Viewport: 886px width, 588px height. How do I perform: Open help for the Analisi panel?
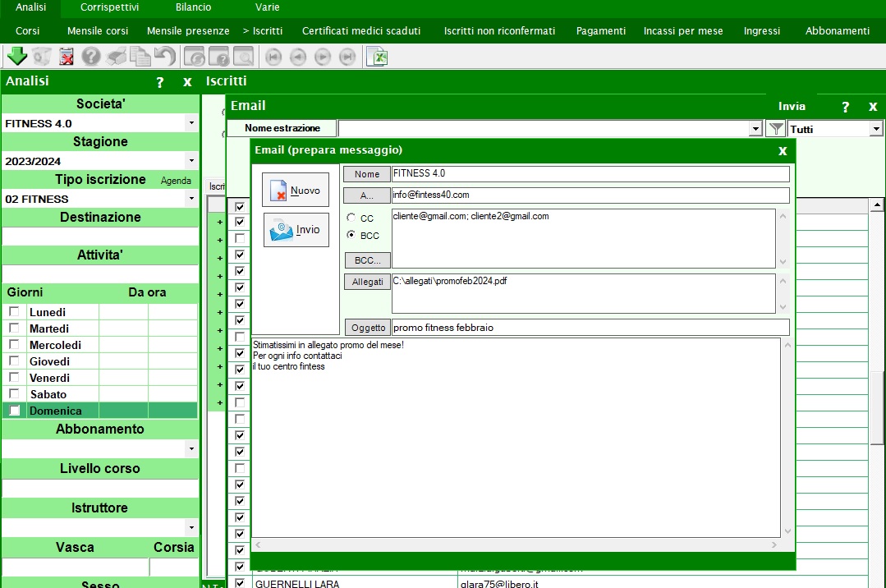pos(160,83)
